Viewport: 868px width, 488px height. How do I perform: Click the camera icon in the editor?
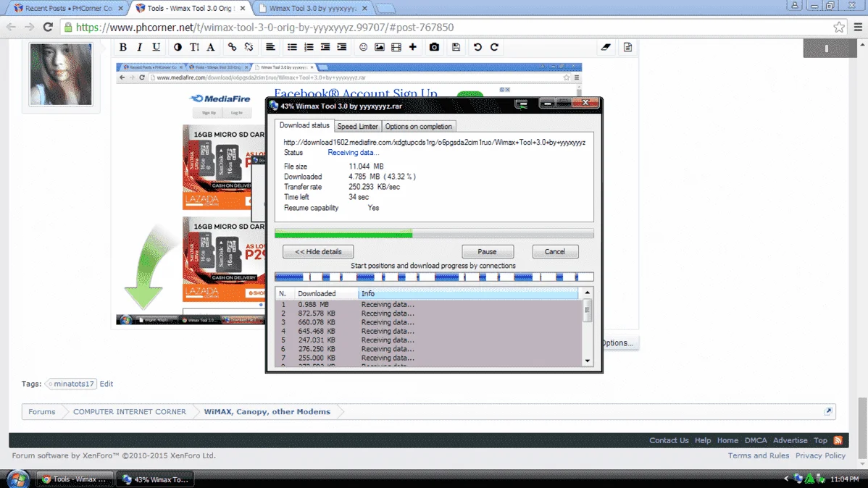(x=434, y=47)
